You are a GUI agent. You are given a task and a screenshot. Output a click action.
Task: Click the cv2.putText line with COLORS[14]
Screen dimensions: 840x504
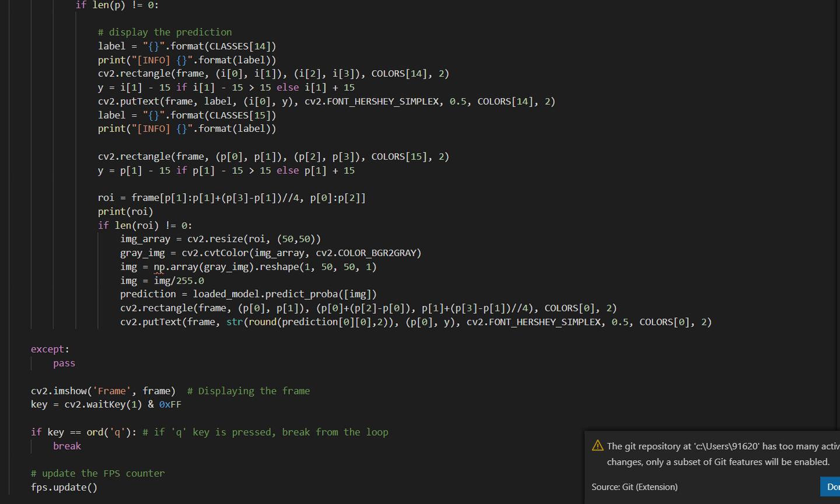click(x=327, y=101)
